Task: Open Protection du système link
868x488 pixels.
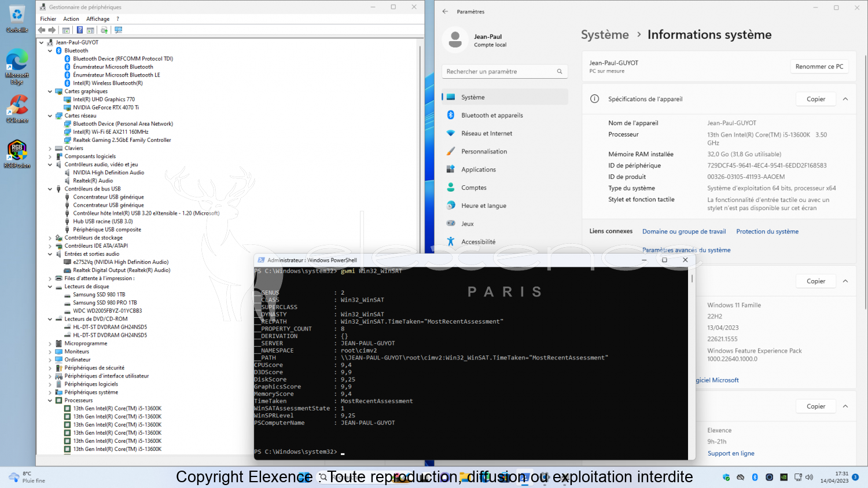Action: tap(767, 232)
